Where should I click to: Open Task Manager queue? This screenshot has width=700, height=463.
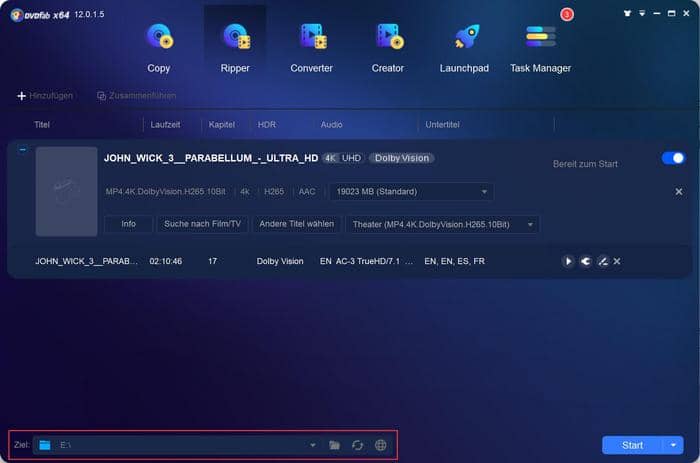[540, 46]
